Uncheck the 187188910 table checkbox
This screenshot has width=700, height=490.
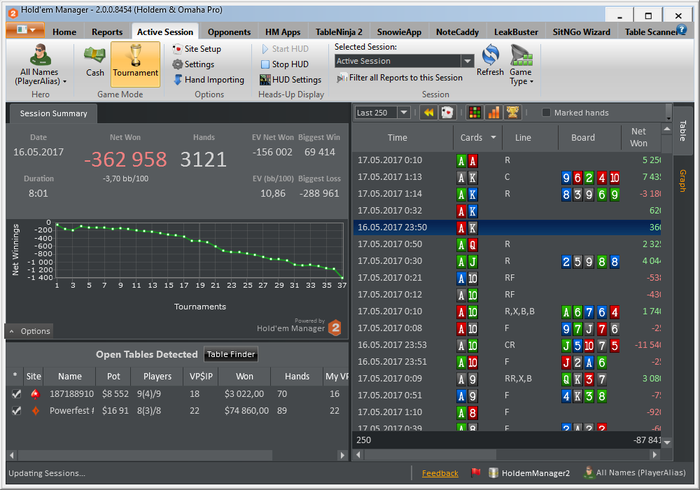17,394
